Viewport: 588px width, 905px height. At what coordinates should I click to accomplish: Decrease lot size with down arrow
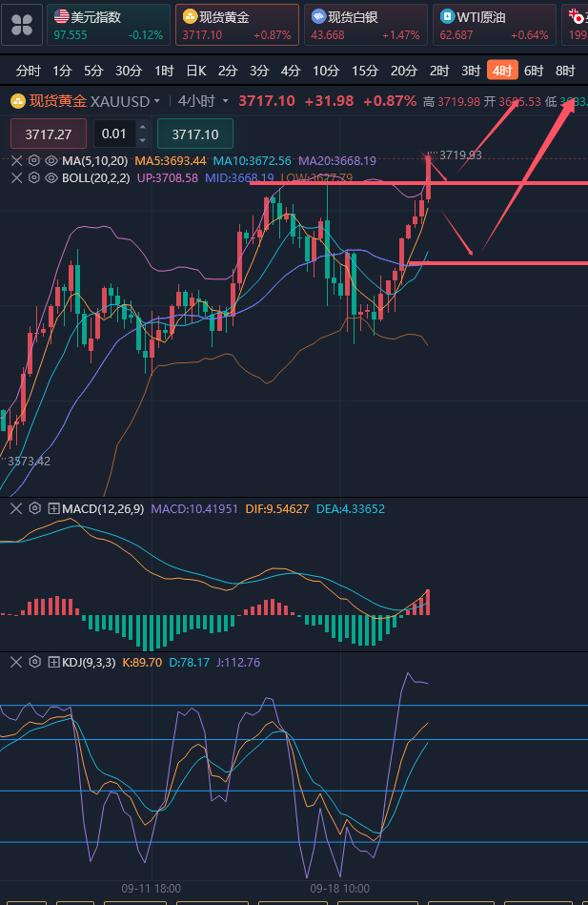[x=143, y=141]
